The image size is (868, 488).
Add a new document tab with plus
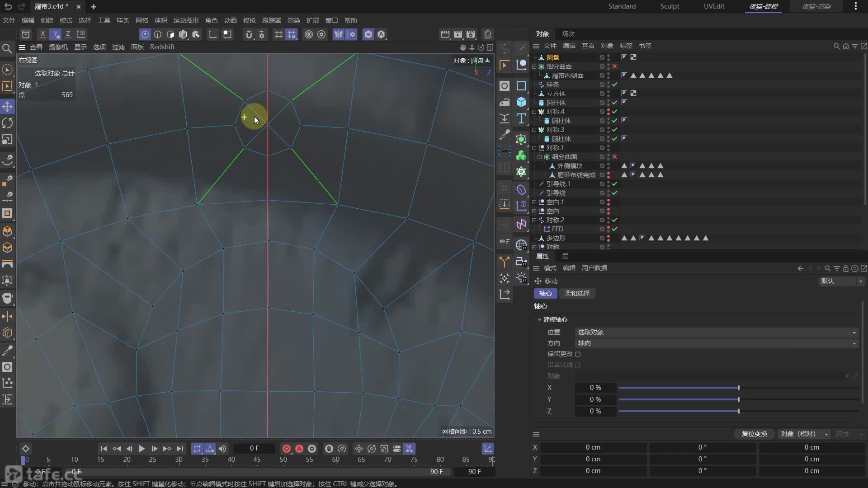[94, 6]
